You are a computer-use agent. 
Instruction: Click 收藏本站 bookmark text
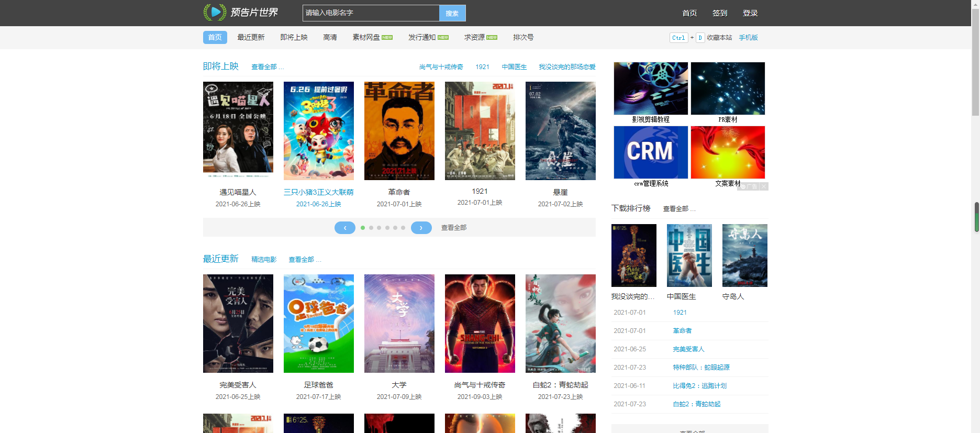tap(719, 38)
